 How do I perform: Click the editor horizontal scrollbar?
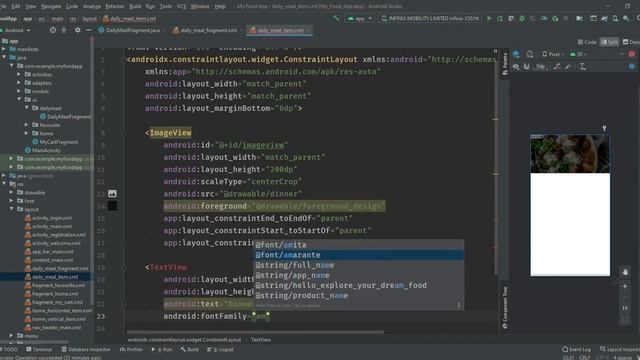coord(255,332)
